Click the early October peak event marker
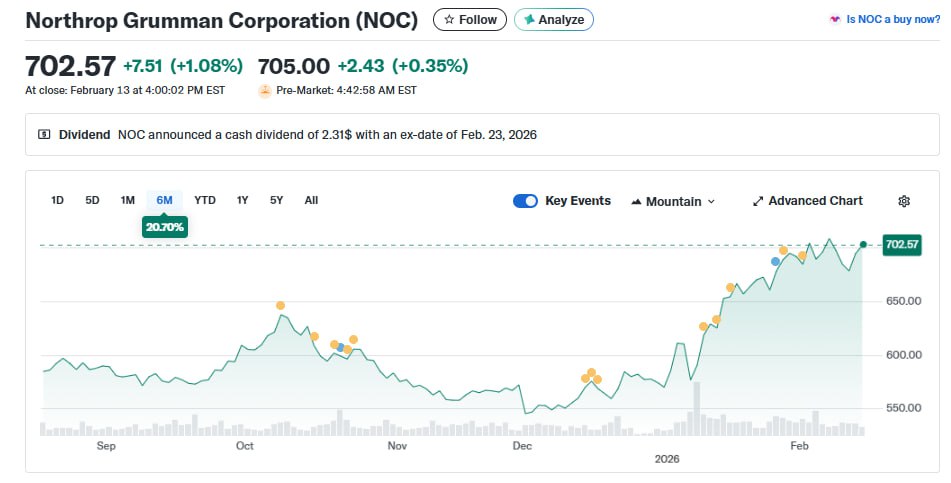Viewport: 951px width, 483px height. point(280,305)
